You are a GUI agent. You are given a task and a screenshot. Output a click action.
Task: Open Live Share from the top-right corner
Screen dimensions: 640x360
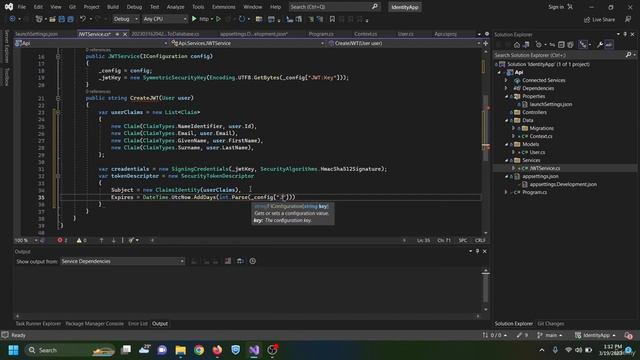[x=599, y=19]
